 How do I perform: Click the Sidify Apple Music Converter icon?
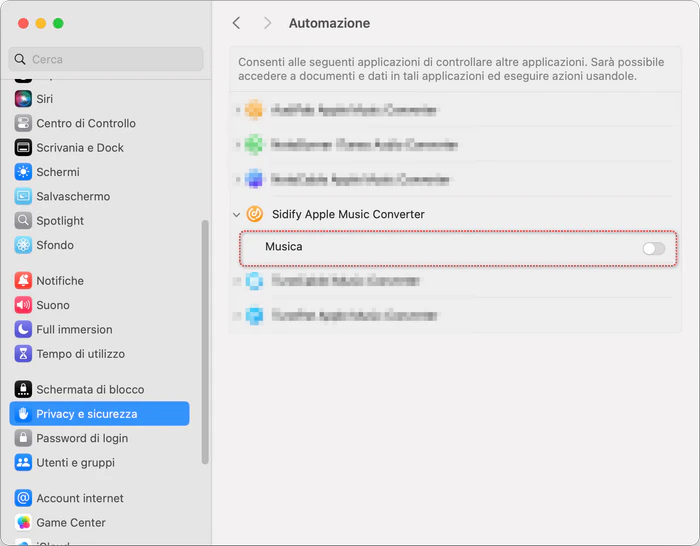[254, 214]
